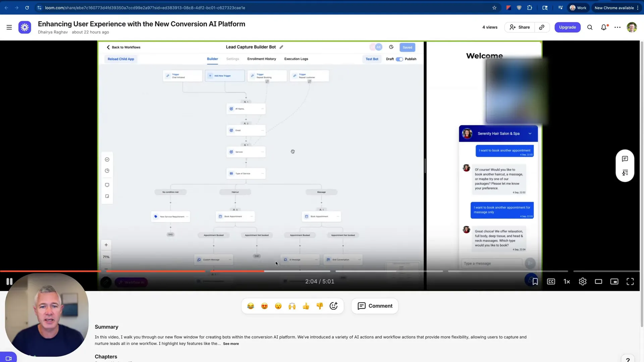Open the hamburger navigation menu

[x=9, y=27]
